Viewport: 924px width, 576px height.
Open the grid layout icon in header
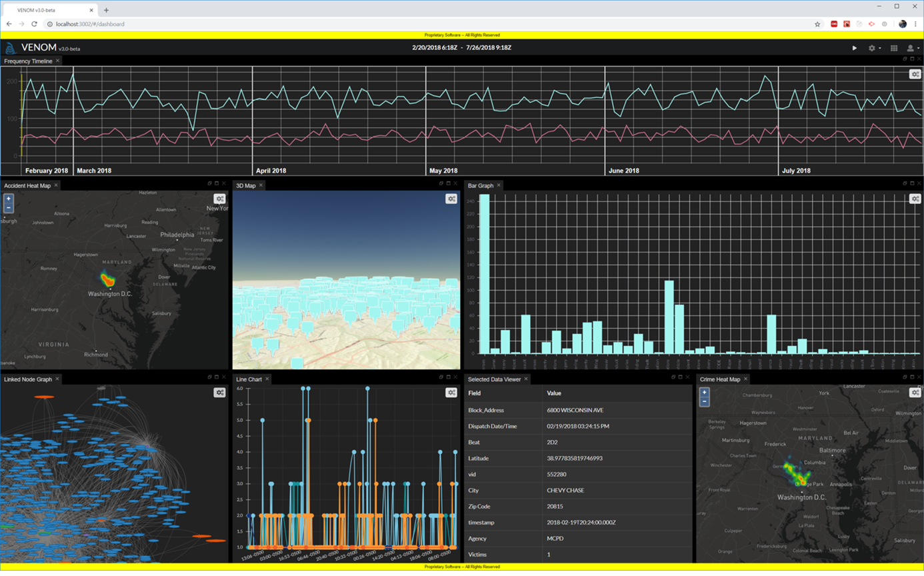(894, 48)
